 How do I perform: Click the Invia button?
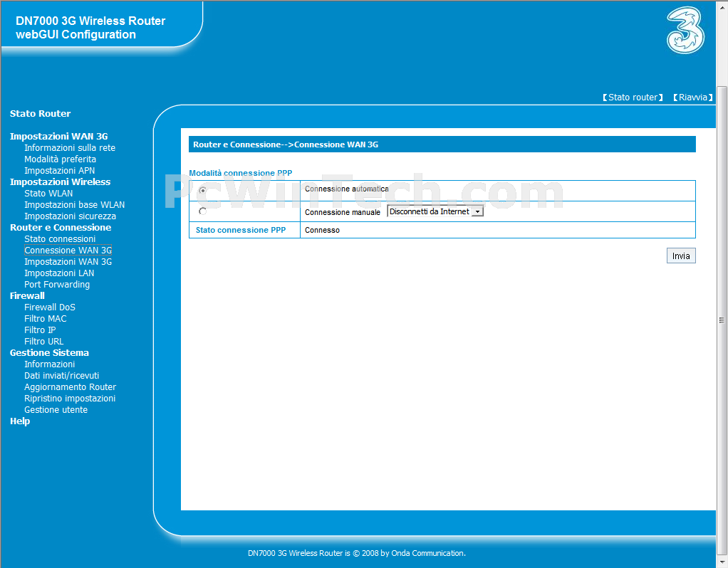[x=681, y=256]
